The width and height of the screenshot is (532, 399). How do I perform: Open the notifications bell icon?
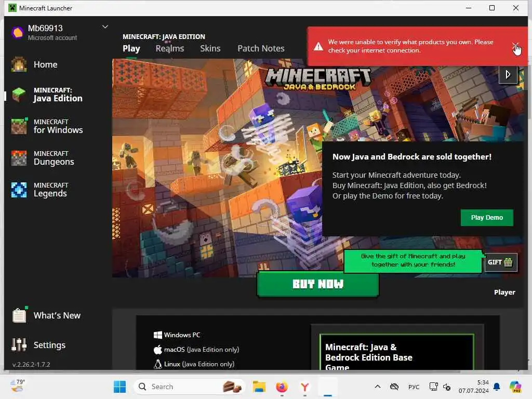(497, 387)
